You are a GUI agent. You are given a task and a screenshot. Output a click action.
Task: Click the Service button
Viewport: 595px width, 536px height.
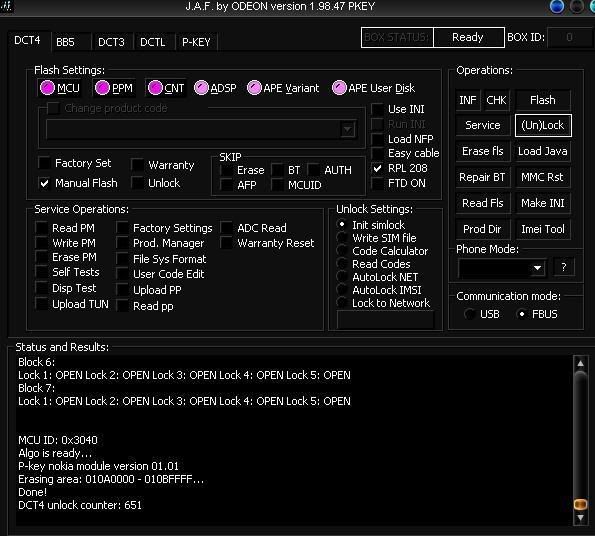(483, 125)
